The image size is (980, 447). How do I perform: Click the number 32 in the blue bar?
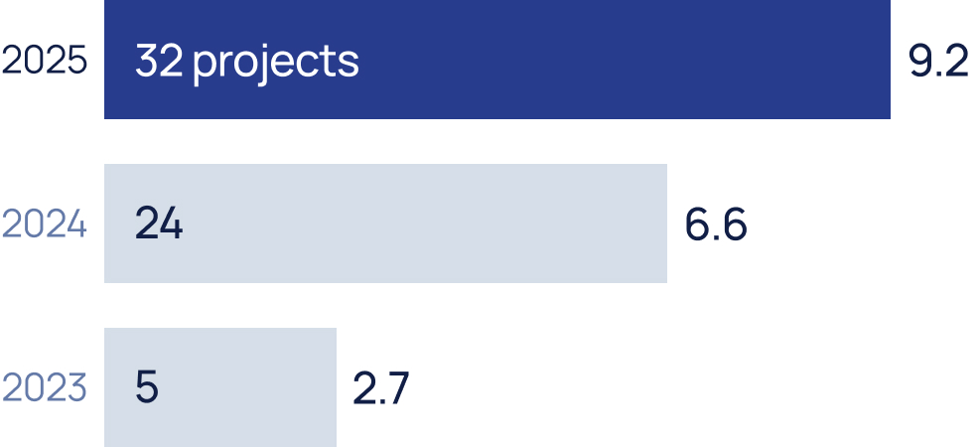point(159,62)
